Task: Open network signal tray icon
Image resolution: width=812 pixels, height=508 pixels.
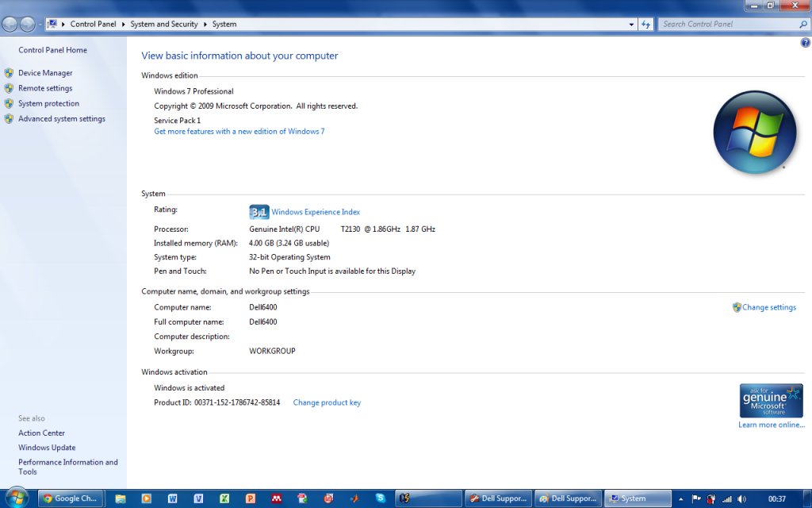Action: (x=726, y=499)
